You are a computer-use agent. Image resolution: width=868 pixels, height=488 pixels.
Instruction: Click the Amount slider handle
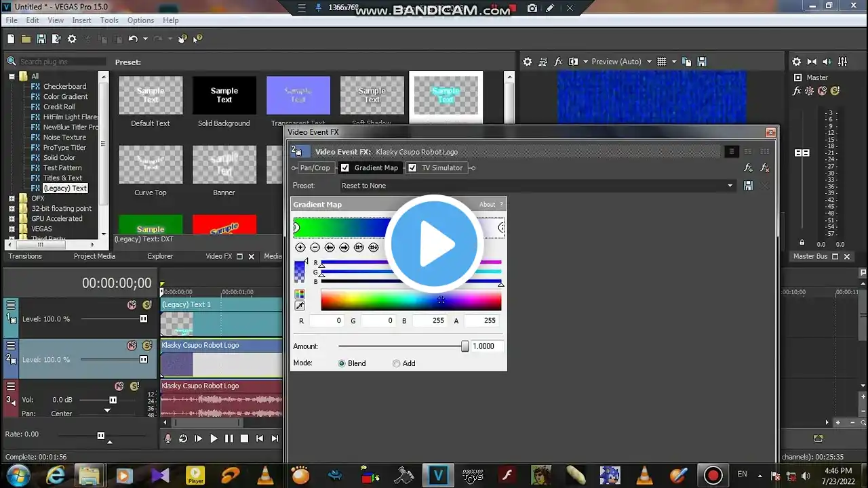(x=465, y=346)
